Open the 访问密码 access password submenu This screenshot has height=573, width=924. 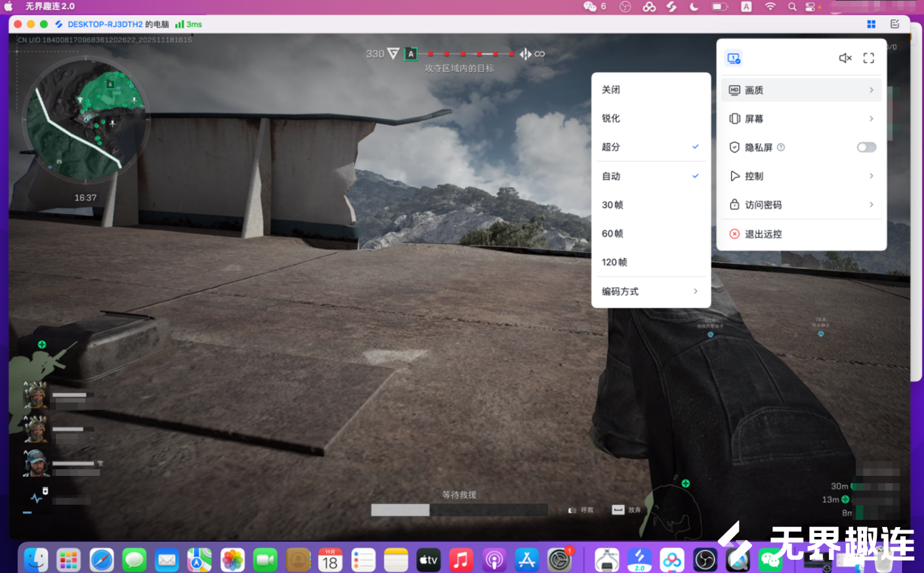(x=801, y=205)
